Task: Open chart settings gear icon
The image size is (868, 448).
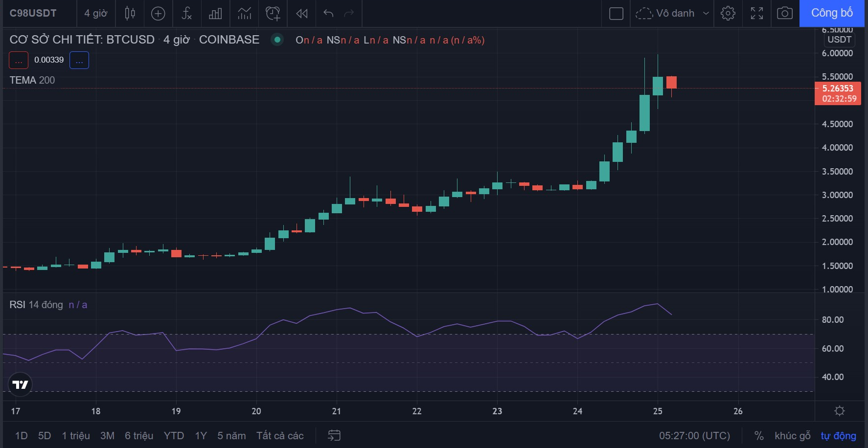Action: click(728, 13)
